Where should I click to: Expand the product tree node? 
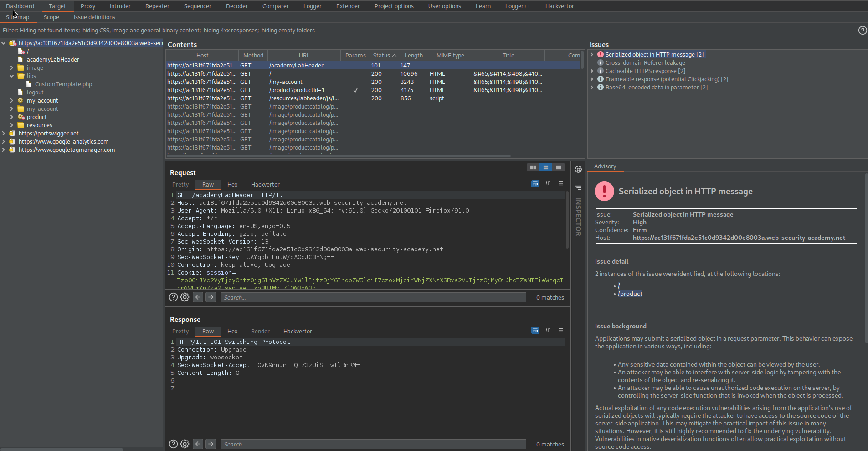pyautogui.click(x=12, y=117)
